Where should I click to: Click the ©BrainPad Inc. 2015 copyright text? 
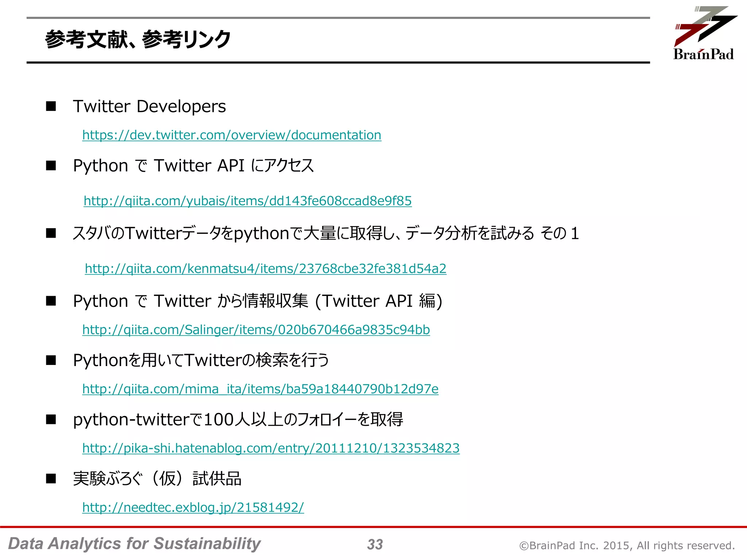[627, 545]
